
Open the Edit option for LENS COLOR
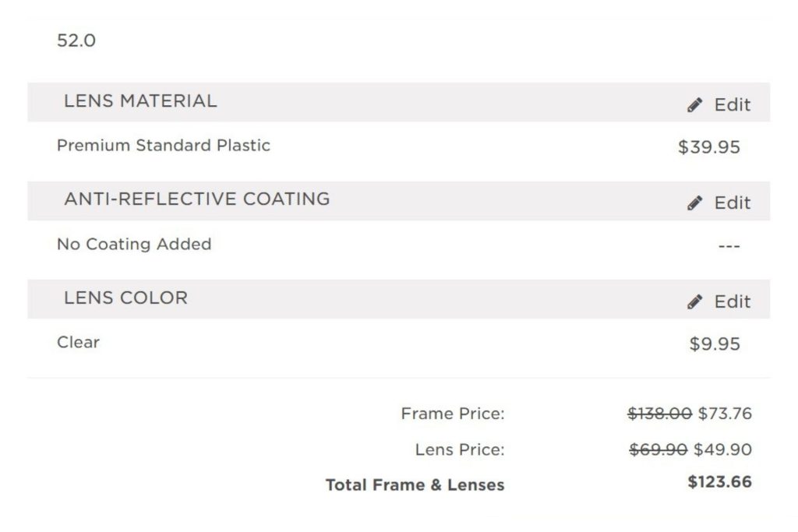point(729,301)
